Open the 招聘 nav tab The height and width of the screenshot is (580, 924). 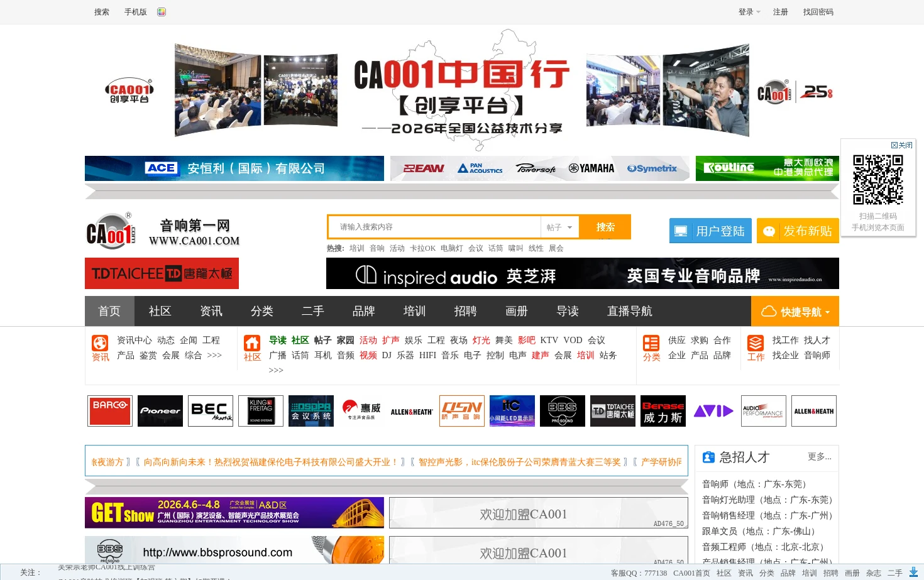click(x=466, y=311)
